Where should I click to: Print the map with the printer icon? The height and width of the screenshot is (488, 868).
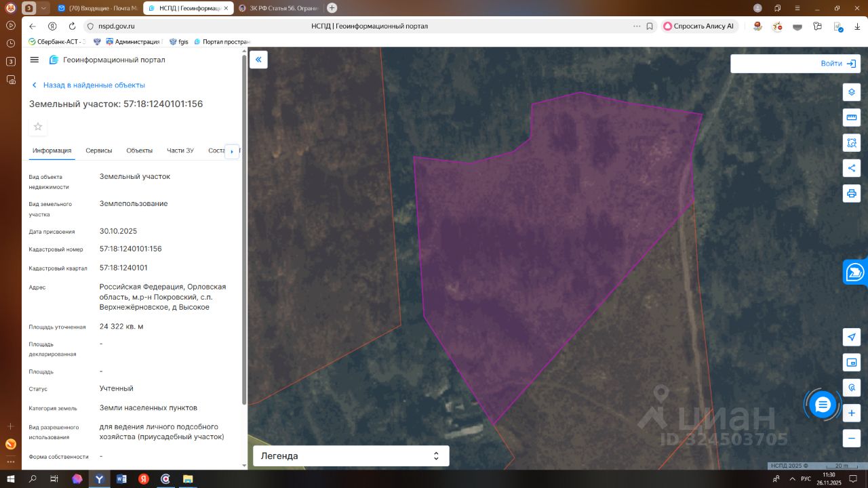pos(852,193)
